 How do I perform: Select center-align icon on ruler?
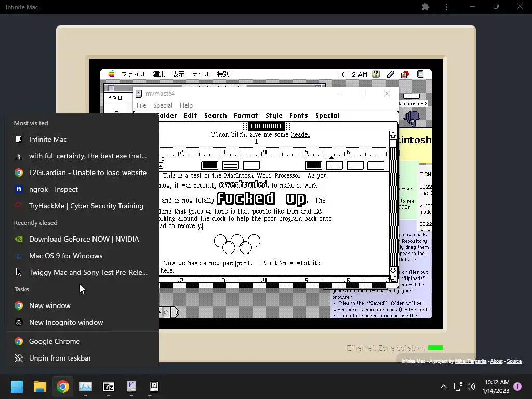pyautogui.click(x=334, y=165)
